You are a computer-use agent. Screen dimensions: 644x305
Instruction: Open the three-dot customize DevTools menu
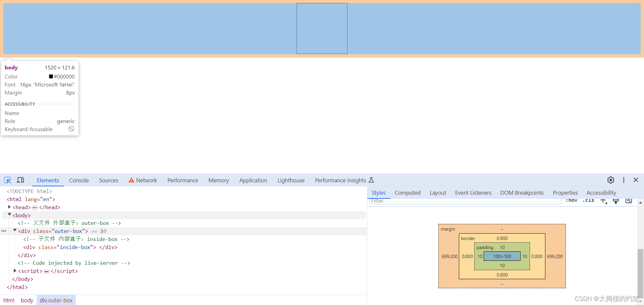[624, 180]
